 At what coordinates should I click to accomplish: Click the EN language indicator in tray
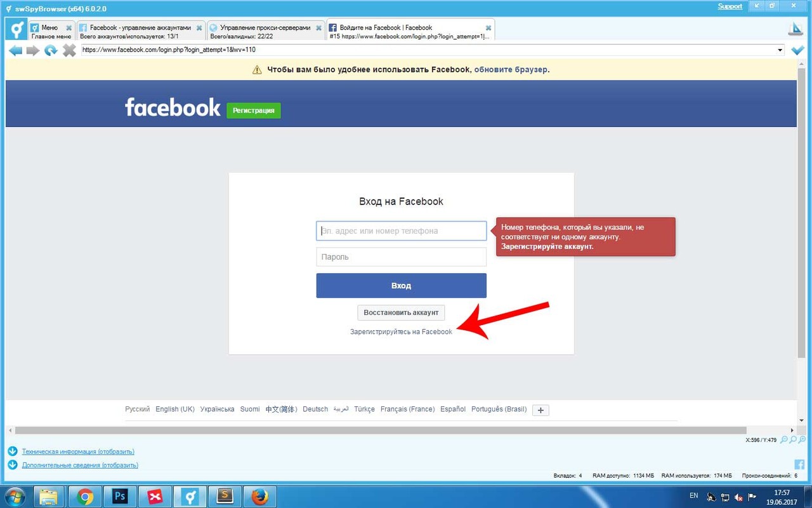click(x=693, y=495)
